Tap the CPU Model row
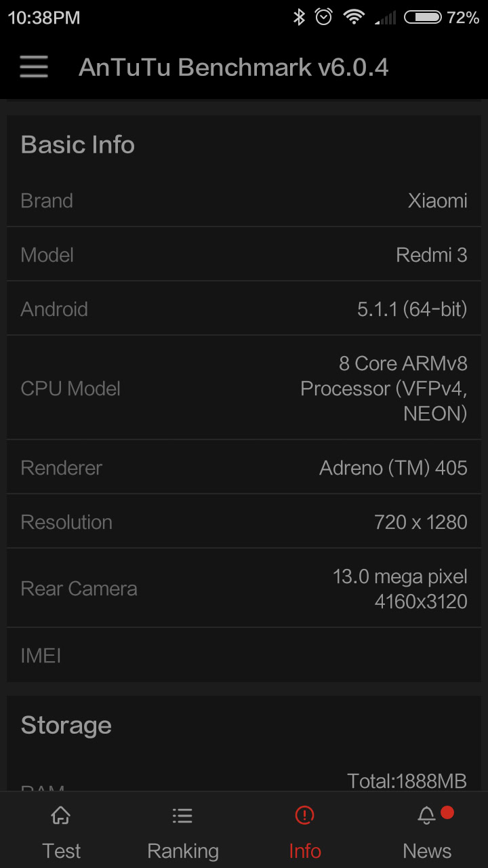488x868 pixels. click(x=244, y=388)
